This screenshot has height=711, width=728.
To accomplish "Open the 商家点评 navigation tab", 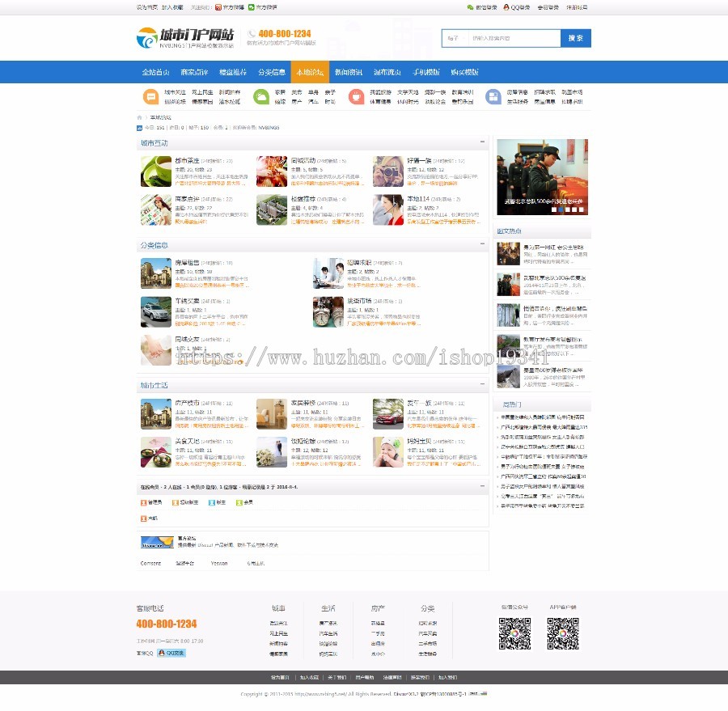I will coord(194,72).
